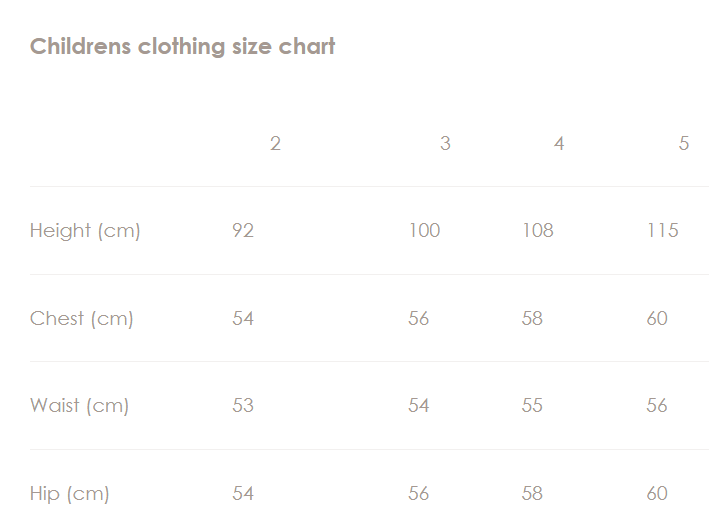The image size is (709, 528).
Task: Click the height value 100 for size 3
Action: [424, 231]
